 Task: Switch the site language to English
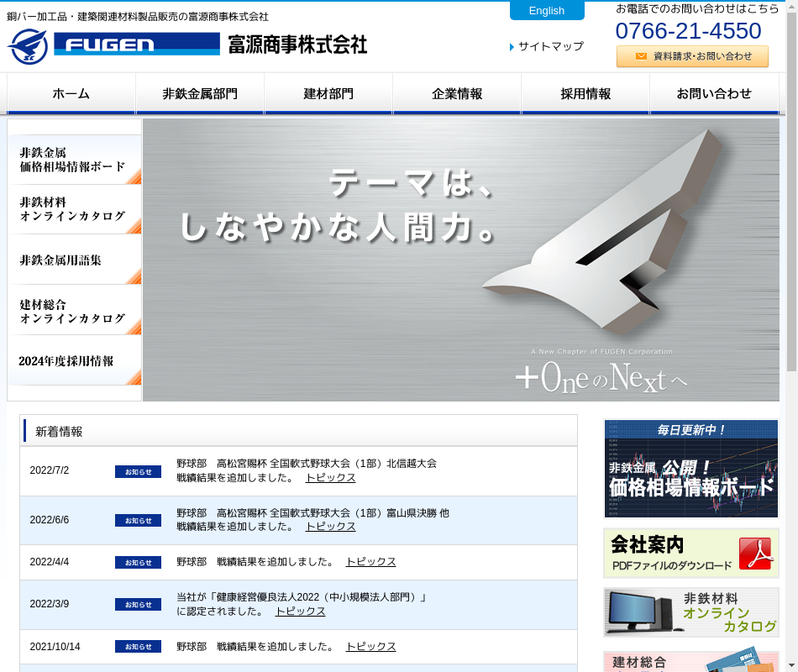pyautogui.click(x=547, y=11)
